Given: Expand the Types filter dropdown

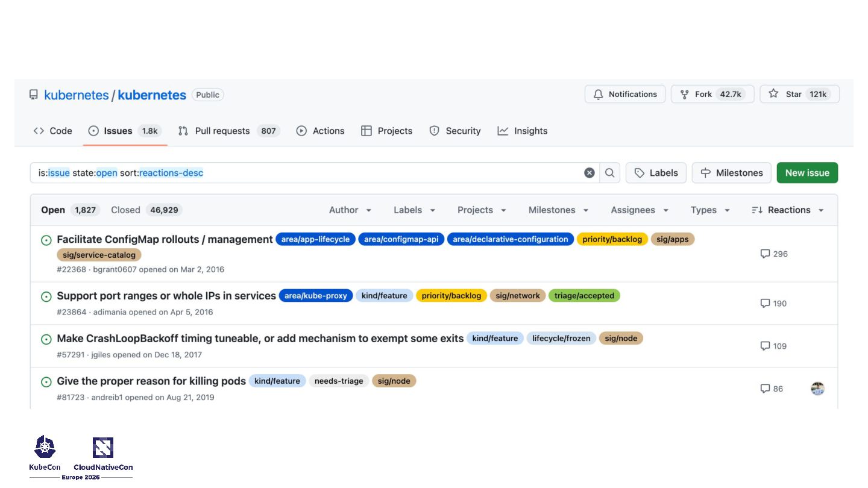Looking at the screenshot, I should coord(710,210).
